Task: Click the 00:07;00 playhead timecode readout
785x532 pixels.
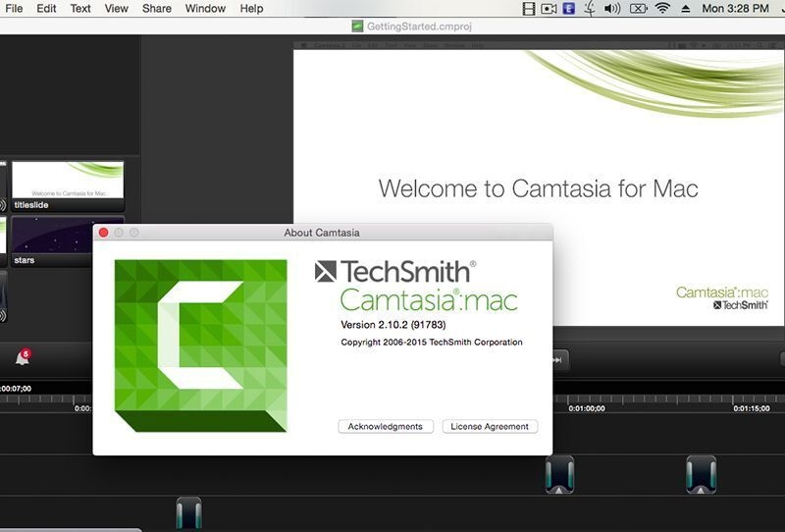Action: (x=16, y=389)
